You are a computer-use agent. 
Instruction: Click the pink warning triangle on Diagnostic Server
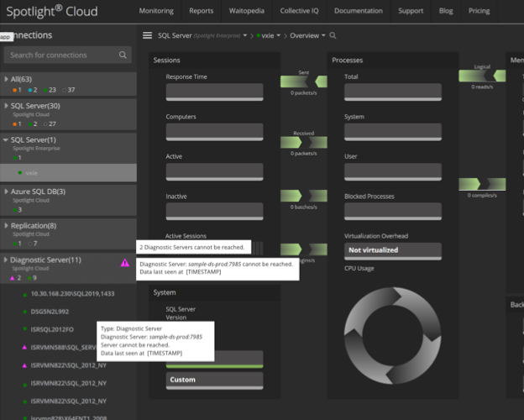(x=124, y=263)
